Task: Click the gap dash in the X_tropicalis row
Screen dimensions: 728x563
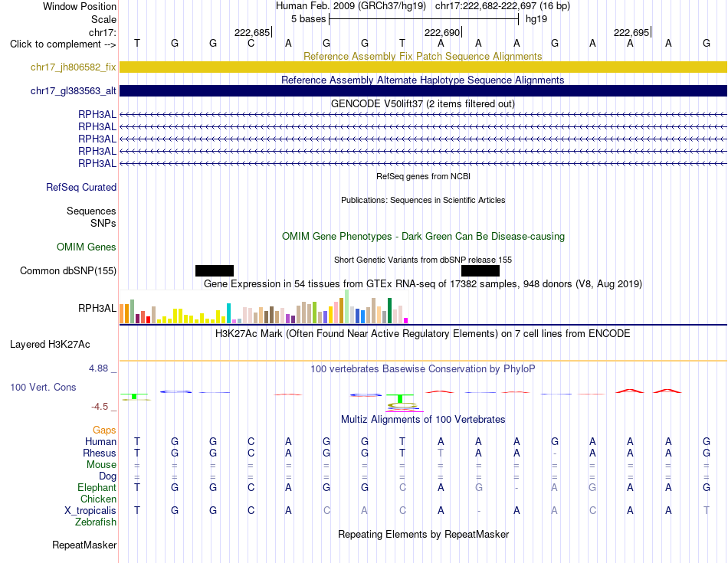Action: point(478,511)
